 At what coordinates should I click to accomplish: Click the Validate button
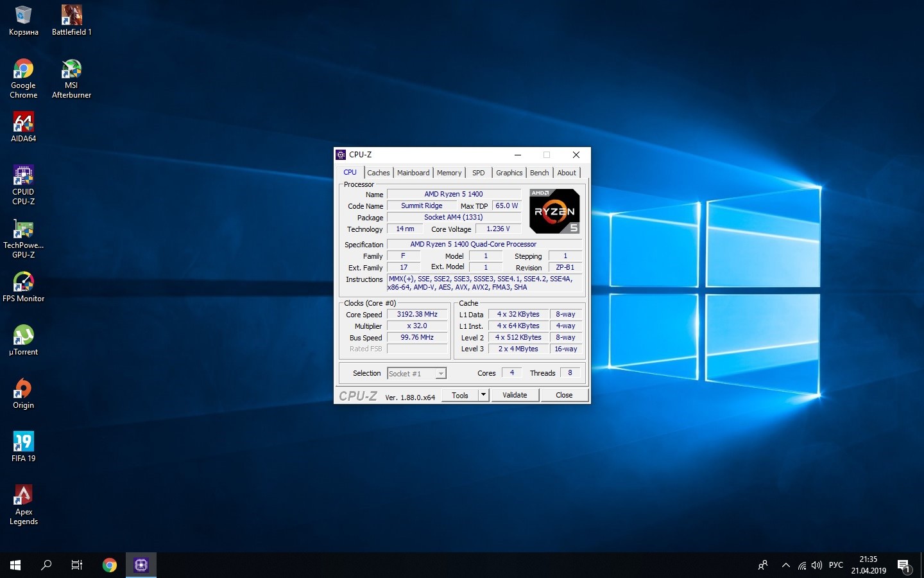click(515, 395)
